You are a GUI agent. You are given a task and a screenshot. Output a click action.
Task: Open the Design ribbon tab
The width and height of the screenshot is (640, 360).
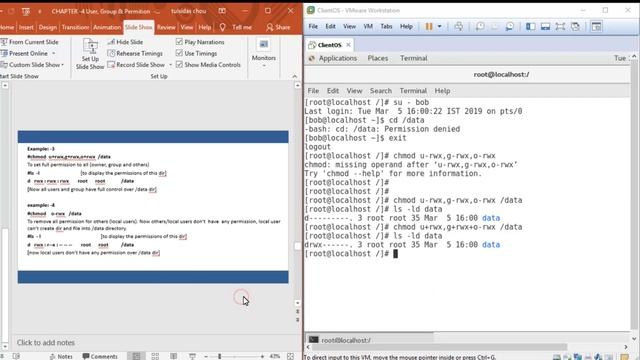coord(48,27)
